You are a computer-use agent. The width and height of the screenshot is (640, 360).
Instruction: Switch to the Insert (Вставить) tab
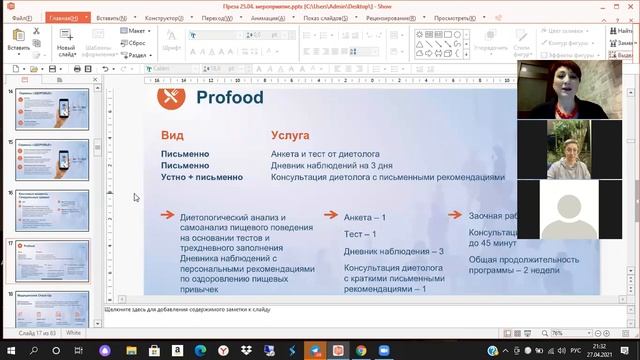pyautogui.click(x=111, y=18)
